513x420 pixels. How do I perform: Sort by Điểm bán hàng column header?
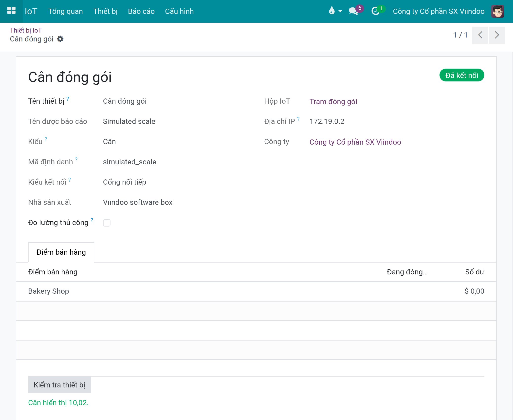53,272
